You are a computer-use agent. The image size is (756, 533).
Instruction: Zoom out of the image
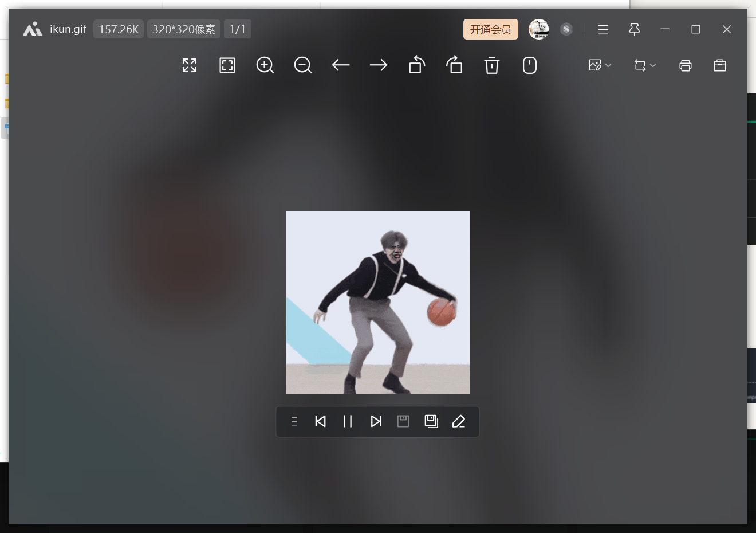click(303, 65)
